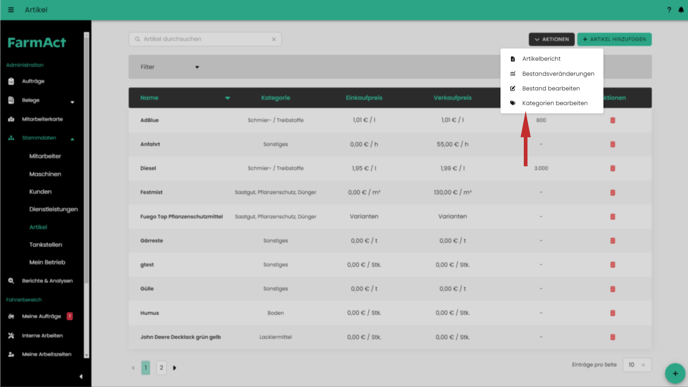This screenshot has height=387, width=688.
Task: Open Aufträge in the sidebar
Action: [x=33, y=81]
